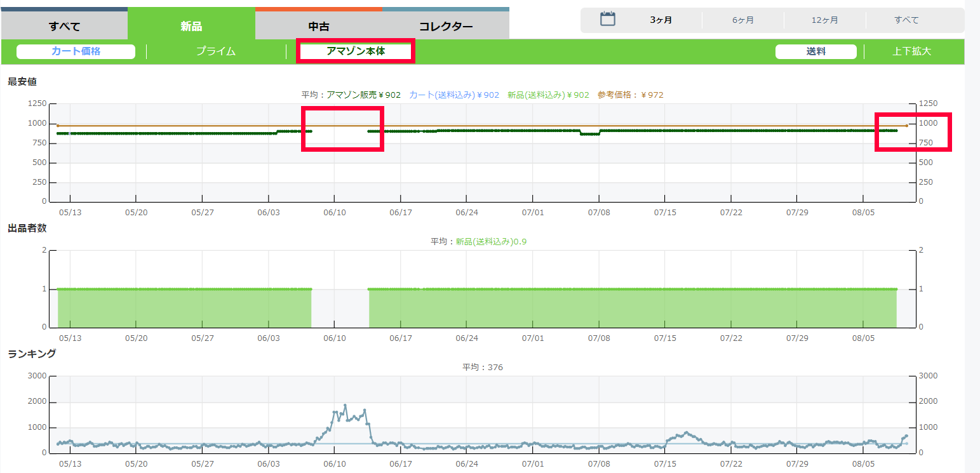Click the calendar icon beside period options

click(608, 19)
